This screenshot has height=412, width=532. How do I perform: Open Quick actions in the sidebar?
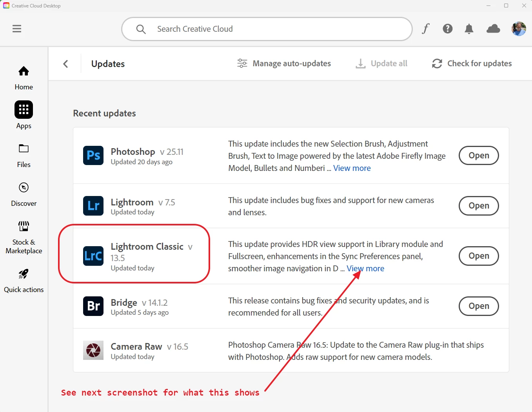click(x=24, y=281)
